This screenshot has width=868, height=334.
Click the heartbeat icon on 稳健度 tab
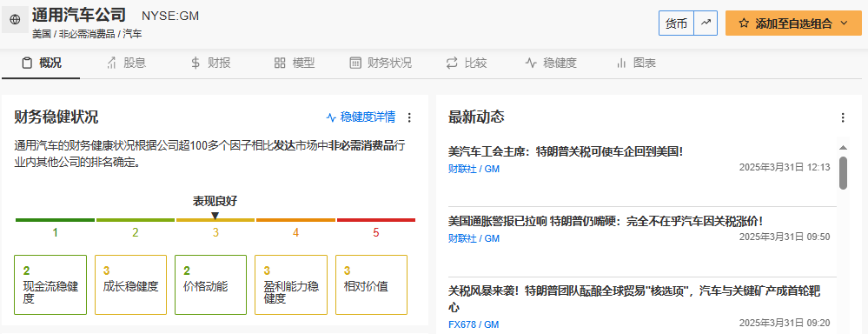(531, 63)
